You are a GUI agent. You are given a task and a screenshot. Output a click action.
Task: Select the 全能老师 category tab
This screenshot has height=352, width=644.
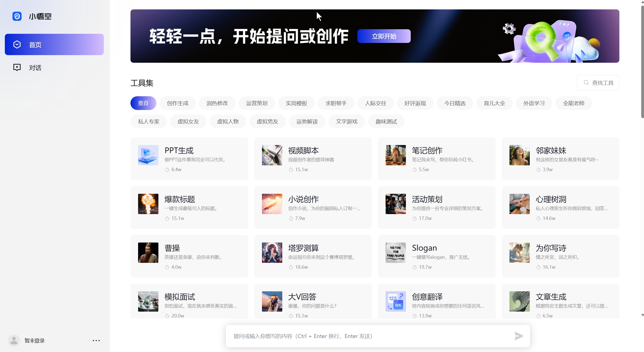[574, 103]
